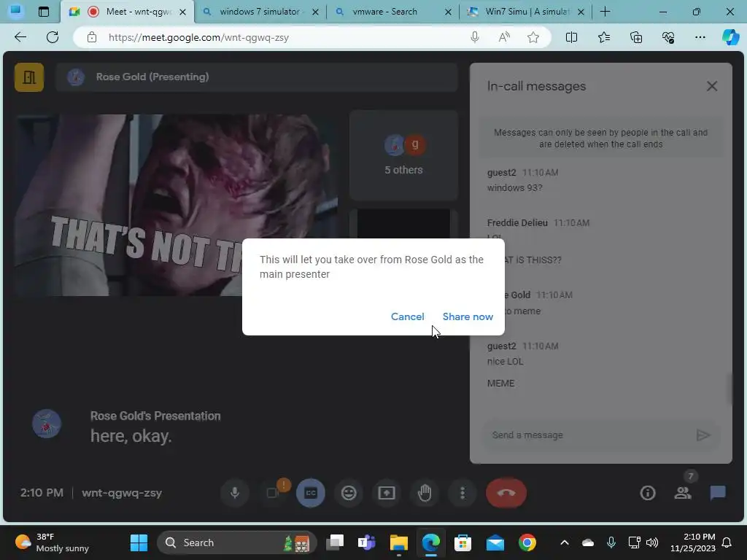The image size is (747, 560).
Task: Open the Copilot sidebar icon
Action: pos(730,37)
